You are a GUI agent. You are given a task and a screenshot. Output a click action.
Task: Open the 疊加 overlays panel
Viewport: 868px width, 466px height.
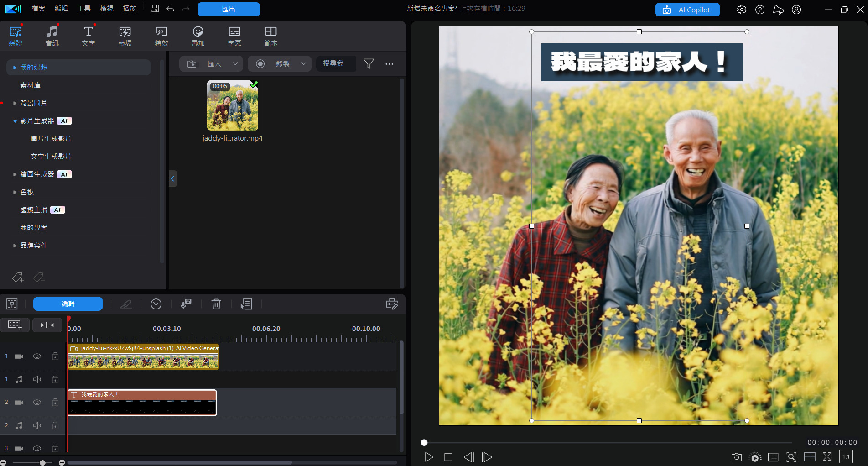point(198,36)
